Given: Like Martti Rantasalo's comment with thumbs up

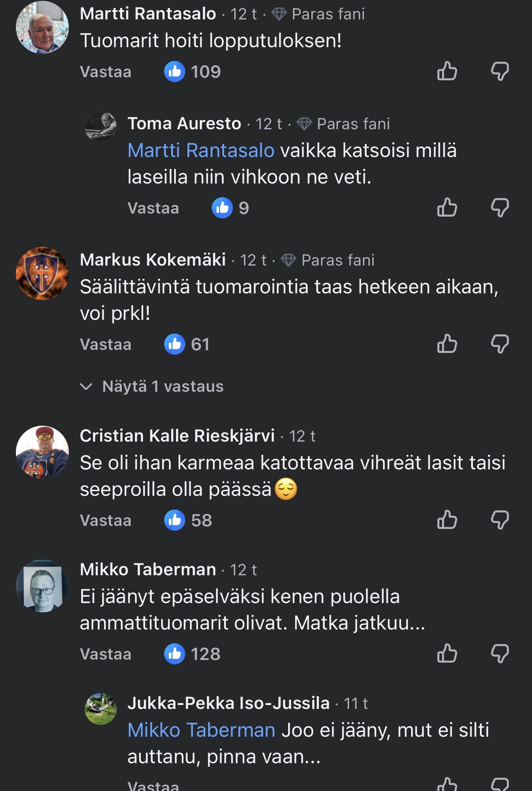Looking at the screenshot, I should point(447,71).
